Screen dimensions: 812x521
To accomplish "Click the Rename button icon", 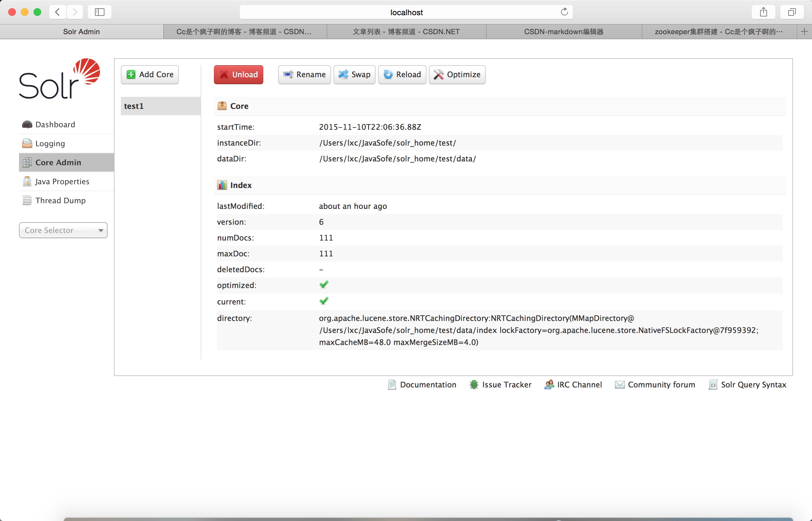I will coord(288,74).
